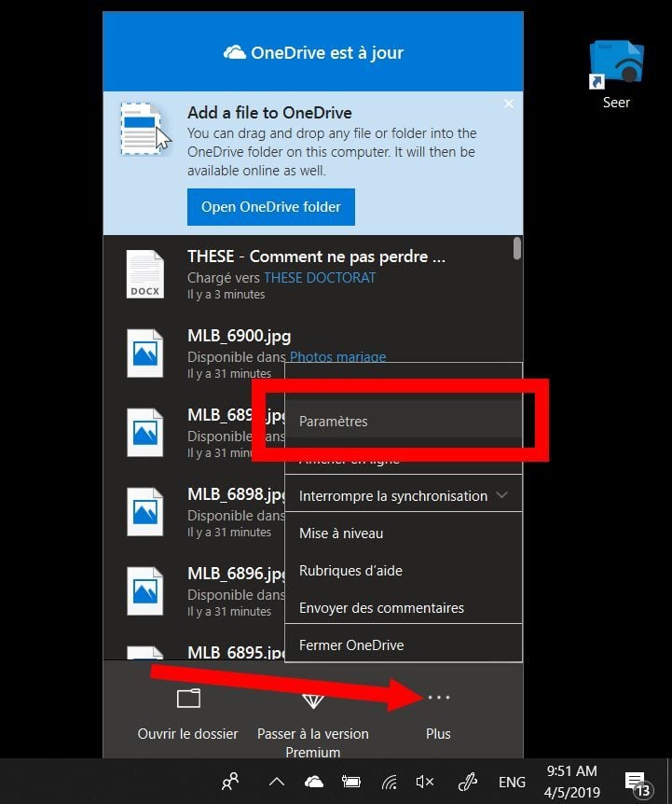The width and height of the screenshot is (672, 804).
Task: Open the clock showing 9:51 AM
Action: click(x=571, y=782)
